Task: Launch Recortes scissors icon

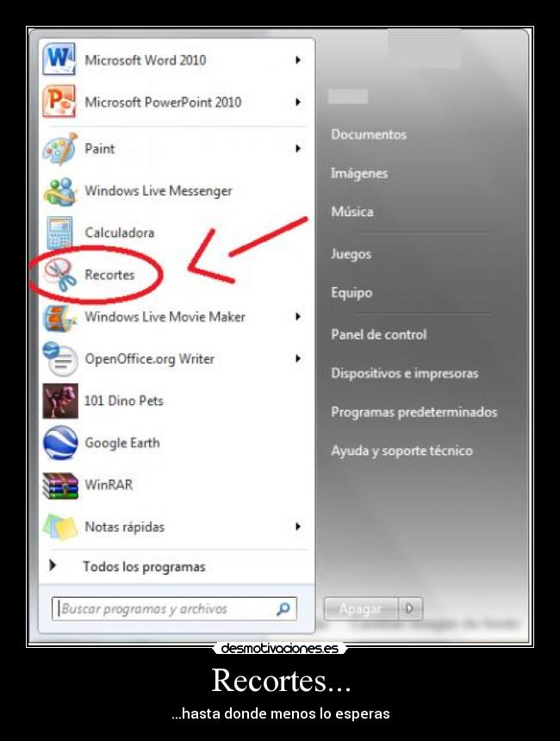Action: pos(59,276)
